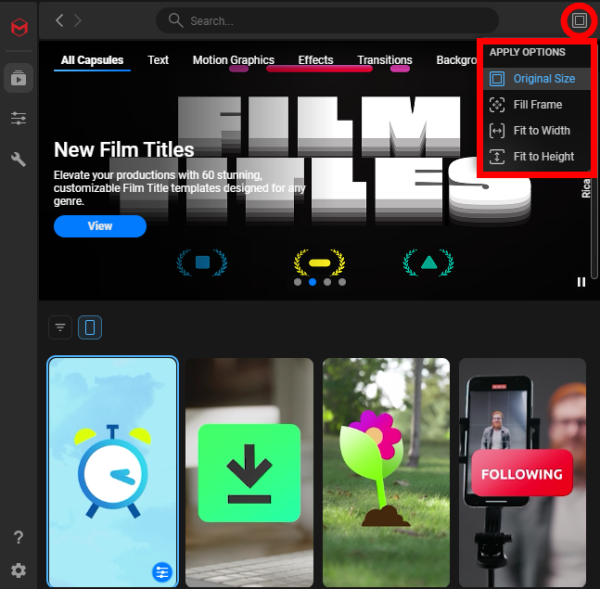Click the blue View button

[x=100, y=226]
